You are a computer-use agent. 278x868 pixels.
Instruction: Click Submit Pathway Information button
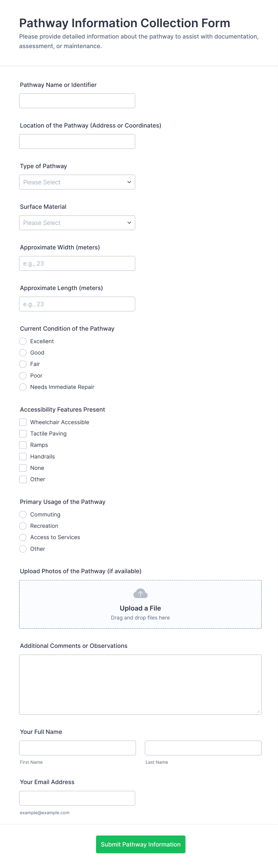tap(140, 844)
